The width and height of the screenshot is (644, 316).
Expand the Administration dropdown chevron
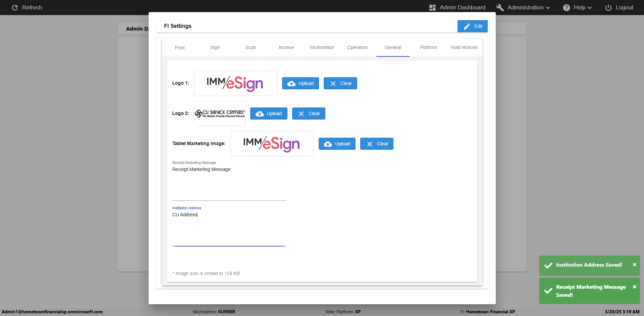click(548, 8)
